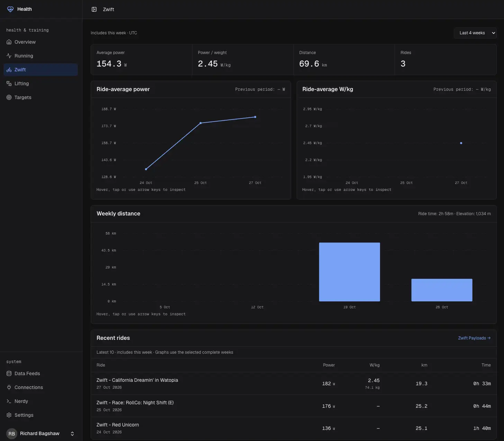Click the 25 Oct power chart point
This screenshot has height=441, width=504.
tap(200, 123)
